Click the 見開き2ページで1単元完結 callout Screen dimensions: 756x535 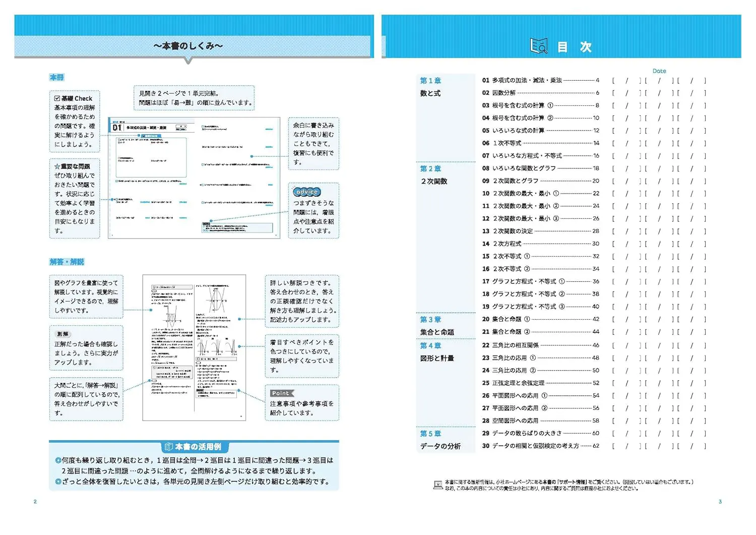click(x=194, y=98)
